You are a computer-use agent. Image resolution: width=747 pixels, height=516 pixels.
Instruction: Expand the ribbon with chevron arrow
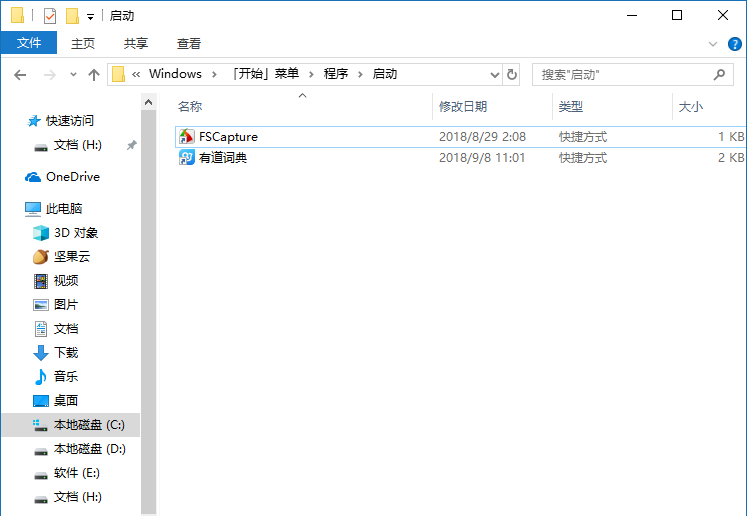713,44
